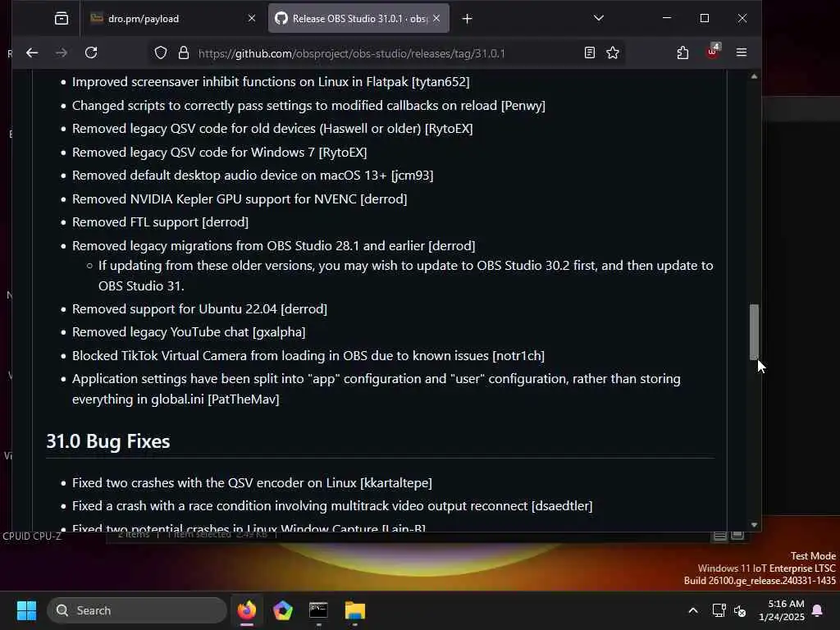Click 'Removed legacy migrations from OBS Studio 28.1' line
The width and height of the screenshot is (840, 630).
point(273,246)
